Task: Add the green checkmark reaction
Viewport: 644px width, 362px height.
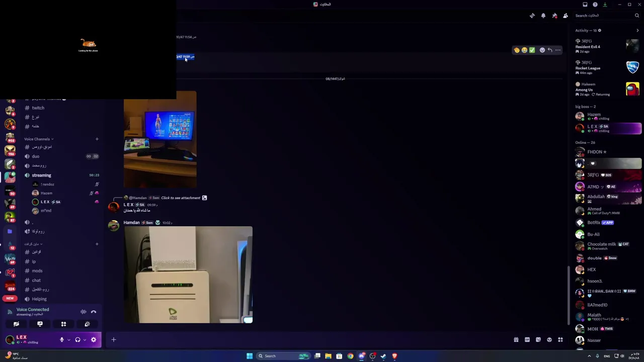Action: (x=532, y=50)
